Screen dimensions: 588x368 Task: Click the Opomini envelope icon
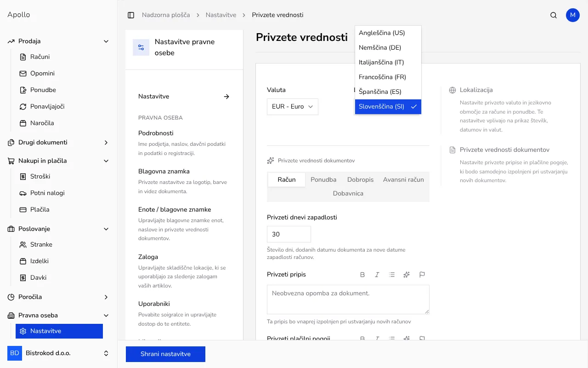click(23, 74)
